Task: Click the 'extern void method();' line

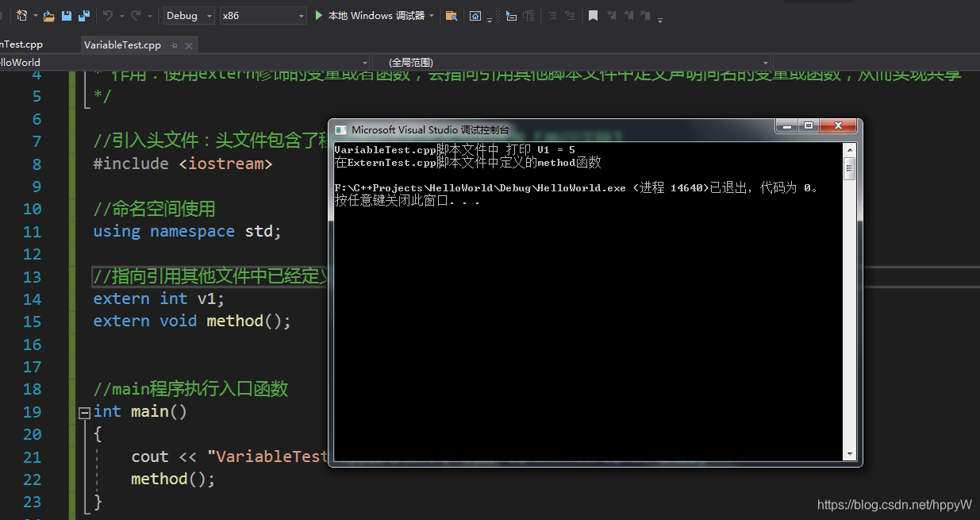Action: click(x=192, y=321)
